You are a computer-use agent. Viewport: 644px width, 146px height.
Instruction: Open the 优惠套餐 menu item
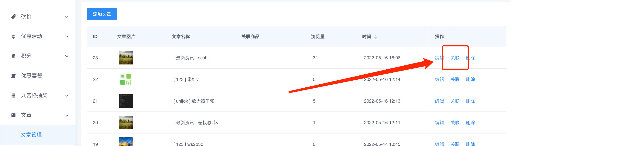(31, 76)
